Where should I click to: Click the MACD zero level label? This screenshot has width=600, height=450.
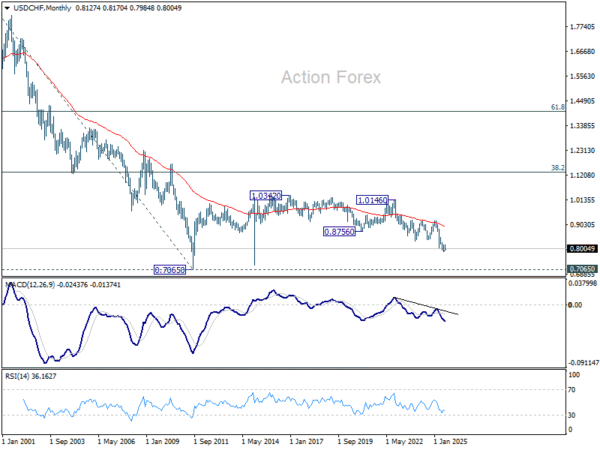coord(575,305)
